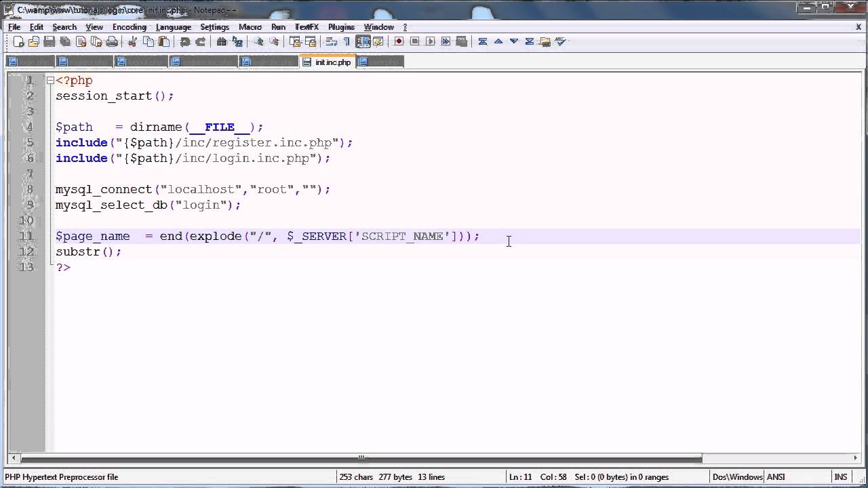Print the document using the printer icon
Image resolution: width=868 pixels, height=488 pixels.
[x=112, y=41]
